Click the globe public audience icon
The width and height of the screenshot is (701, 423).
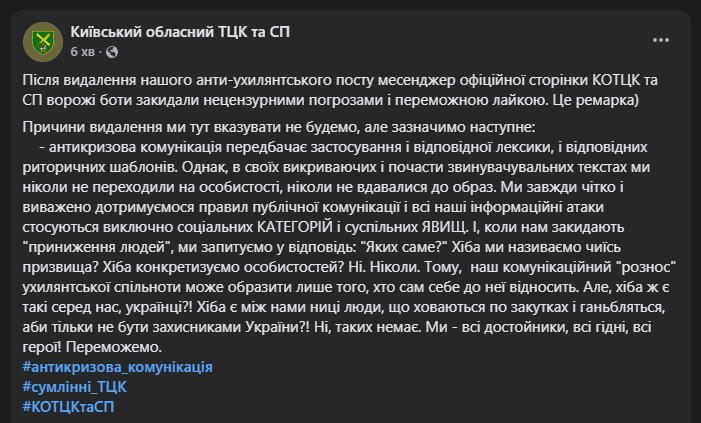click(x=111, y=51)
